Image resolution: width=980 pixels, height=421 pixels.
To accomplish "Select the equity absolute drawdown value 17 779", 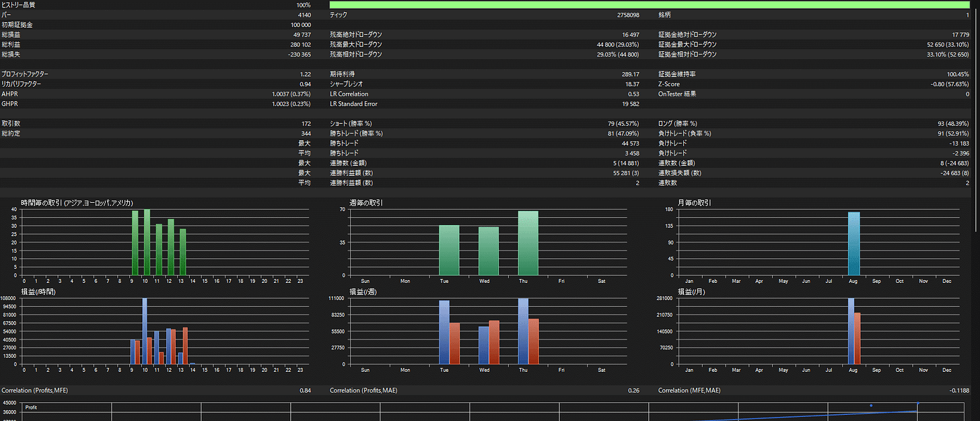I will (x=960, y=34).
